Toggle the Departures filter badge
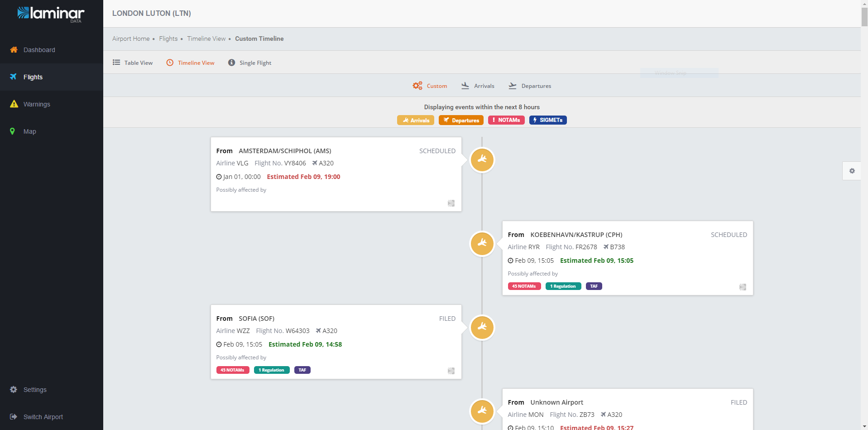The width and height of the screenshot is (868, 430). pyautogui.click(x=461, y=120)
